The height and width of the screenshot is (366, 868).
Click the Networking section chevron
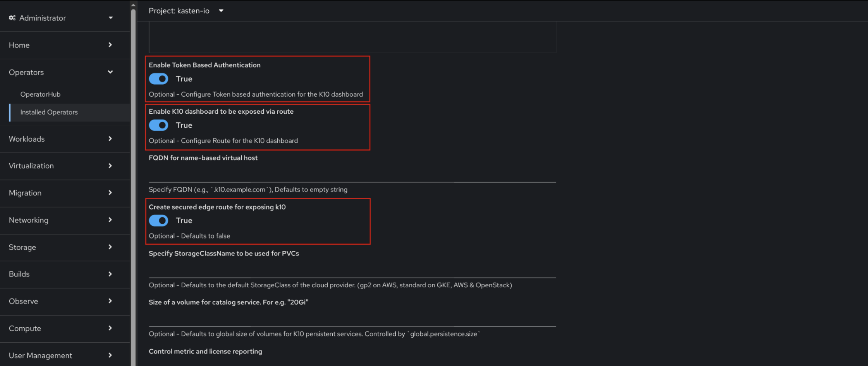tap(110, 220)
